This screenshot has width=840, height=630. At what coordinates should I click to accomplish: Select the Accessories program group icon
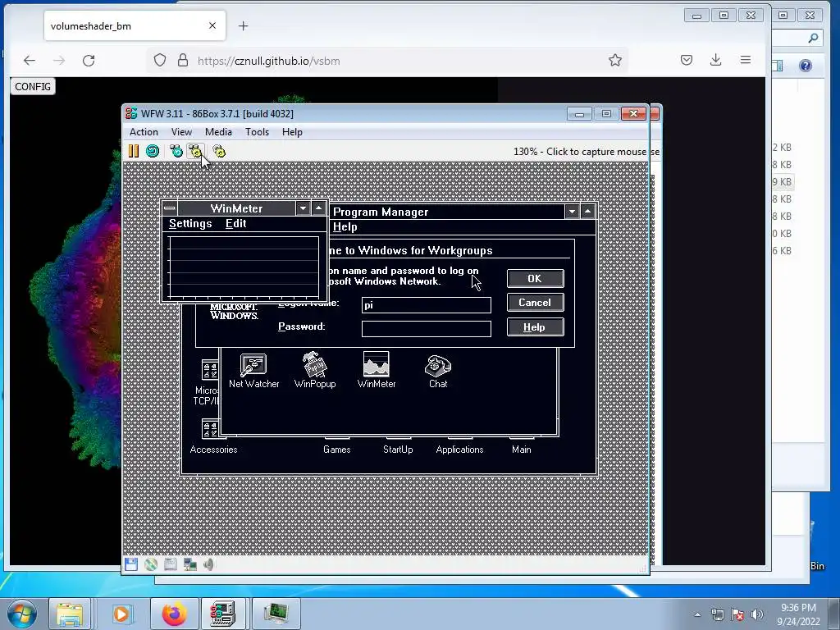click(213, 437)
